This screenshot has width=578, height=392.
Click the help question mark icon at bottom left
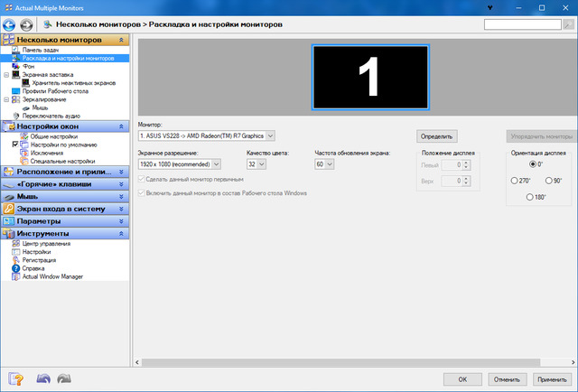[15, 379]
